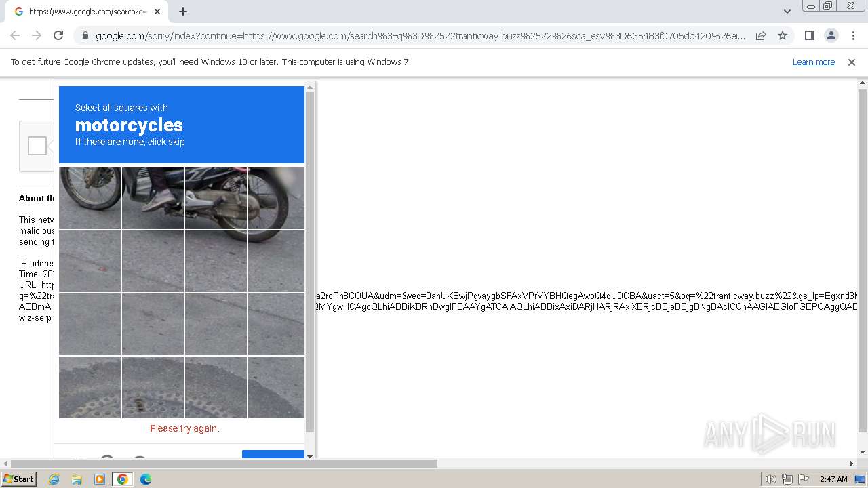Open Chrome's side panel
Viewport: 868px width, 488px height.
pyautogui.click(x=809, y=35)
